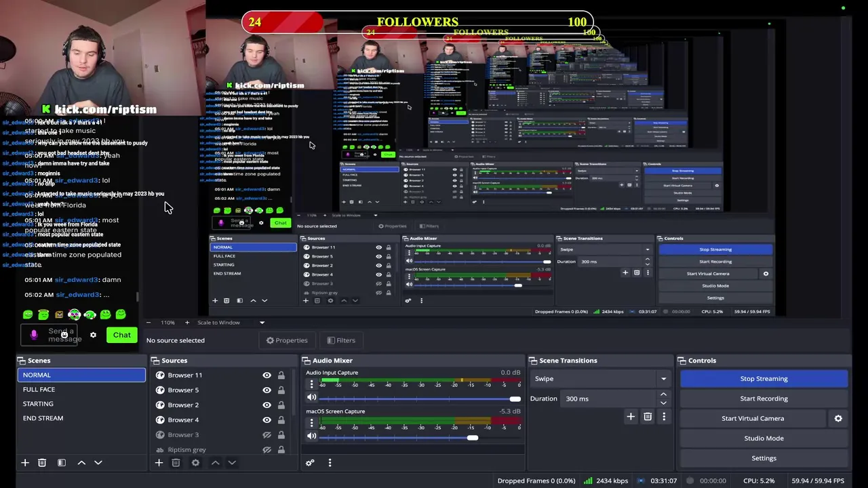The height and width of the screenshot is (488, 868).
Task: Mute Audio Input Capture speaker icon
Action: [x=312, y=398]
